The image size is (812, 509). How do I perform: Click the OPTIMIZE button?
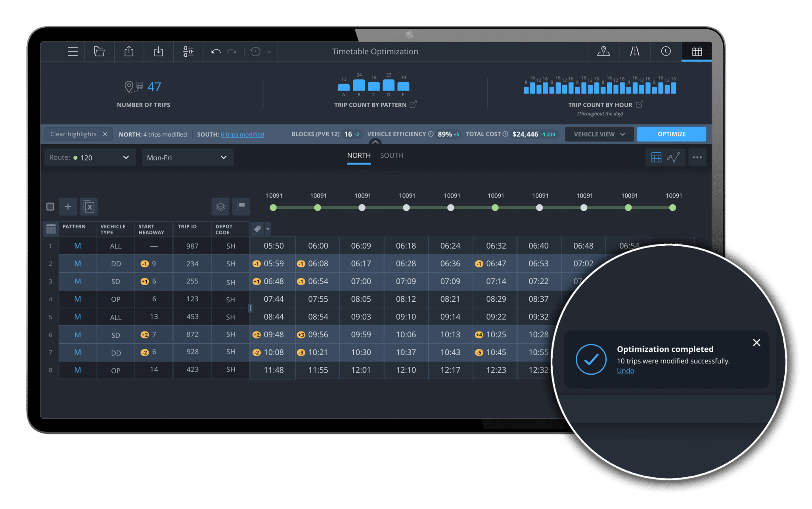pyautogui.click(x=671, y=134)
